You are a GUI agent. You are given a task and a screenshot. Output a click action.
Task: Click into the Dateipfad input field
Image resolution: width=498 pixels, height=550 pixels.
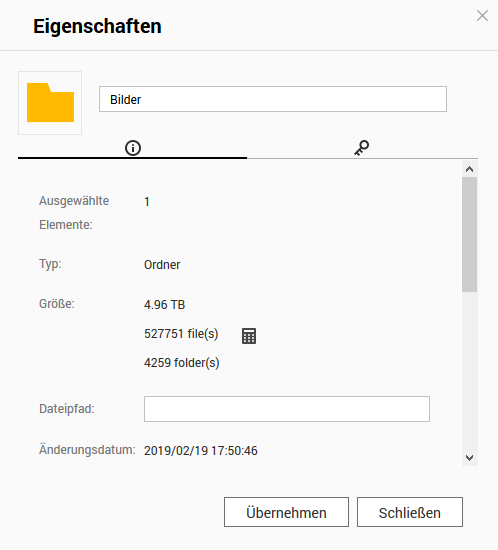point(287,409)
